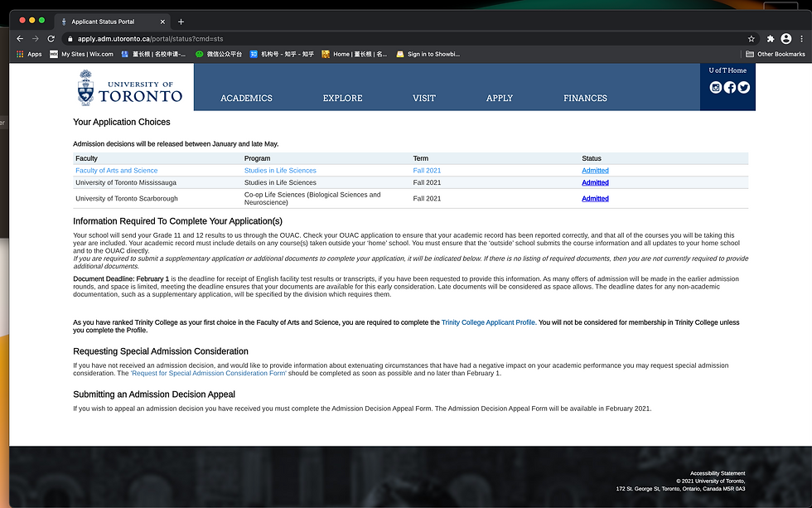
Task: Bookmark this page with the star icon
Action: click(x=751, y=39)
